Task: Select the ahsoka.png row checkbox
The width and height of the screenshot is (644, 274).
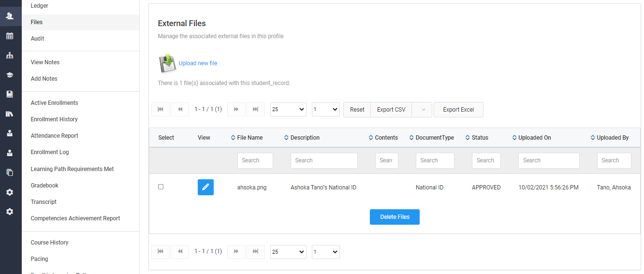Action: tap(161, 187)
